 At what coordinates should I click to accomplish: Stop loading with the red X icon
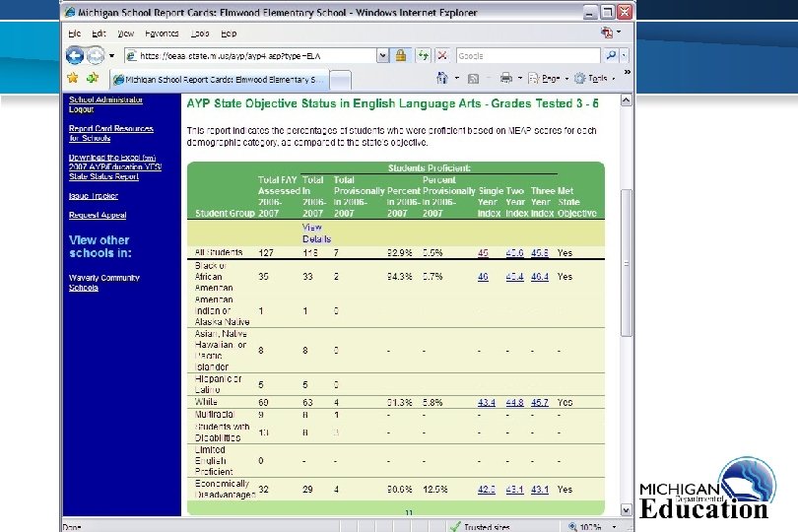[x=442, y=55]
